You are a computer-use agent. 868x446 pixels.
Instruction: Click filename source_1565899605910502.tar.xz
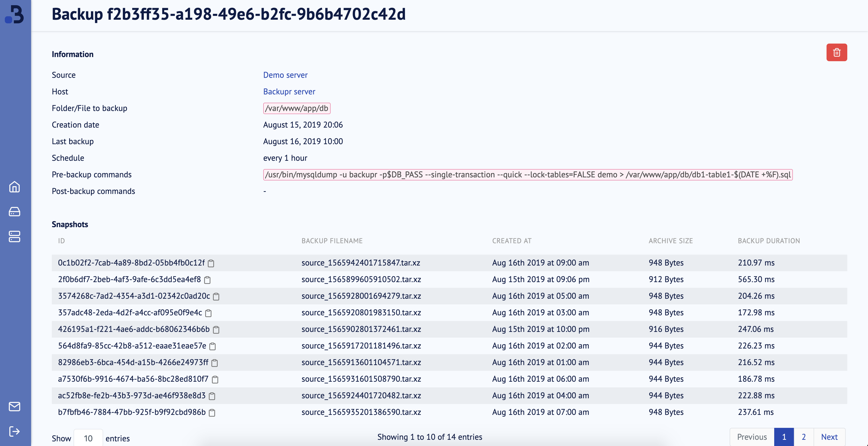[x=361, y=279]
